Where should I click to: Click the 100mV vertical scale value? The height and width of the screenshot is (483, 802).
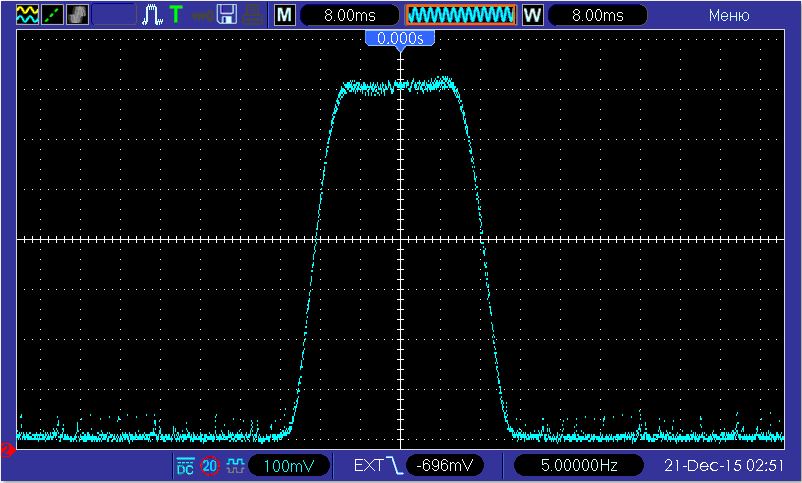pyautogui.click(x=288, y=466)
